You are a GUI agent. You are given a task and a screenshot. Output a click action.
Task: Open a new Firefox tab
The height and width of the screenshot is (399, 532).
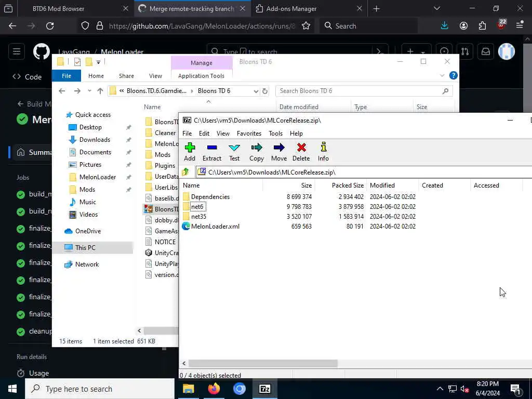click(376, 8)
